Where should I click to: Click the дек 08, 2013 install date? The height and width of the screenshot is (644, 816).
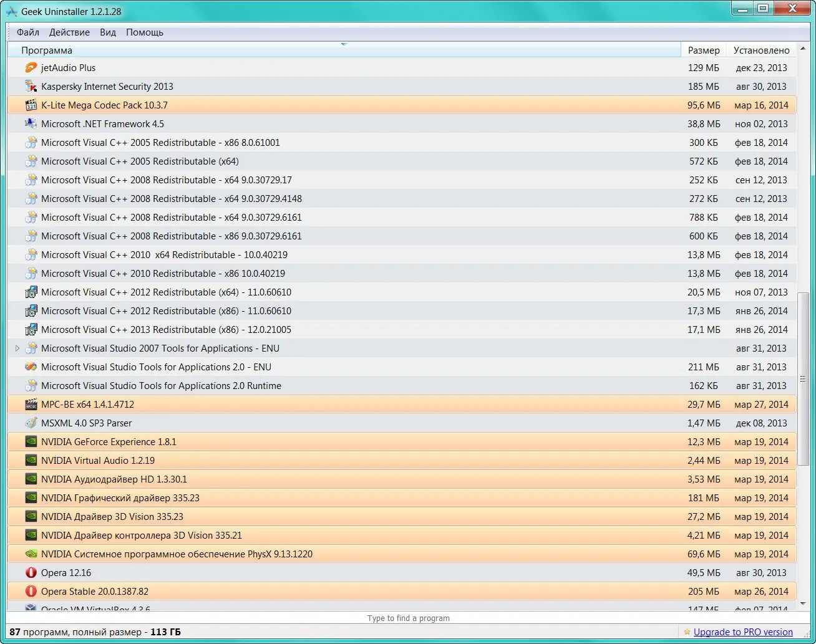[x=761, y=423]
